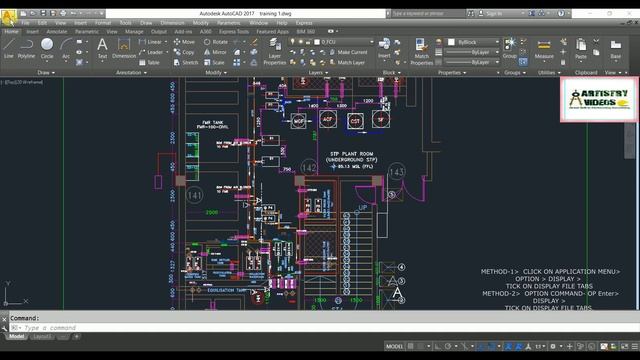640x360 pixels.
Task: Select the Model layout tab
Action: click(x=16, y=336)
